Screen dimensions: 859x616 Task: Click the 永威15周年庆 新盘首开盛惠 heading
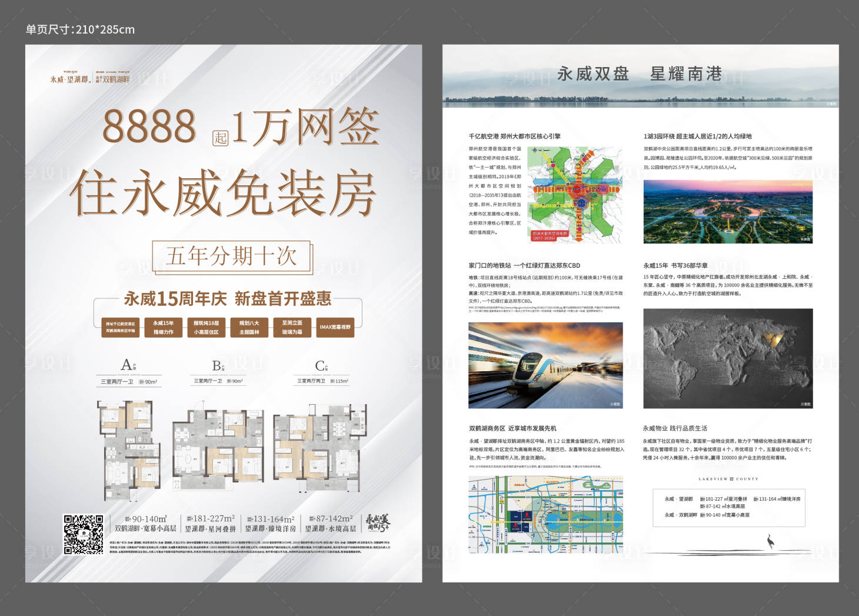tap(228, 299)
